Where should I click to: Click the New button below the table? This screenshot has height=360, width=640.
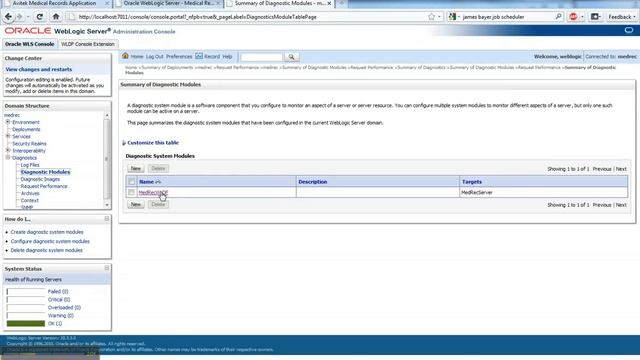click(x=136, y=204)
